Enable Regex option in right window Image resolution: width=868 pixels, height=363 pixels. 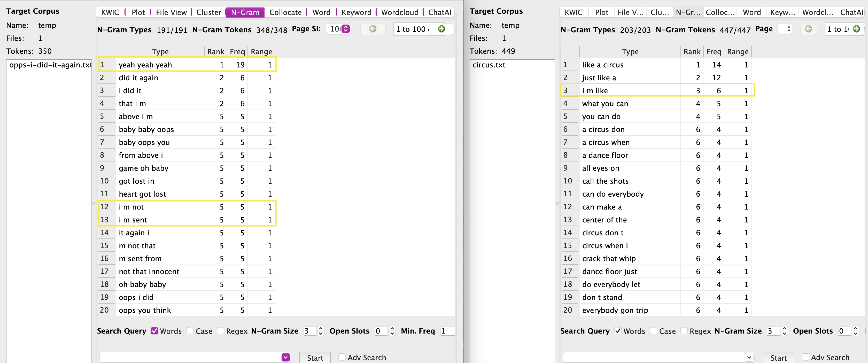click(x=684, y=331)
